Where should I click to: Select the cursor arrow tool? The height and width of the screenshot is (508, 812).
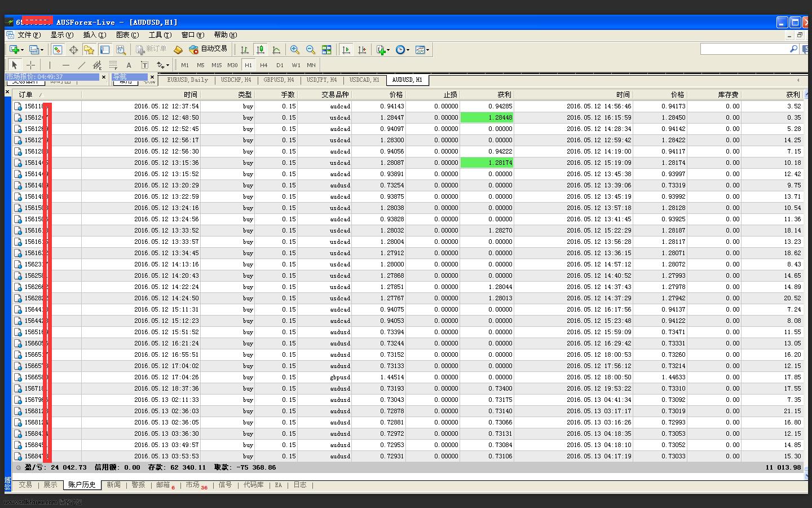15,65
